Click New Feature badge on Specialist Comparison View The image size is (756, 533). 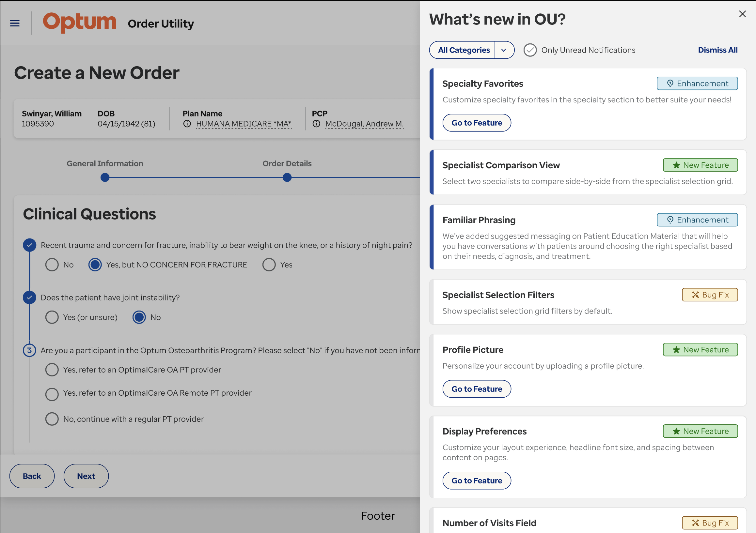pyautogui.click(x=700, y=165)
